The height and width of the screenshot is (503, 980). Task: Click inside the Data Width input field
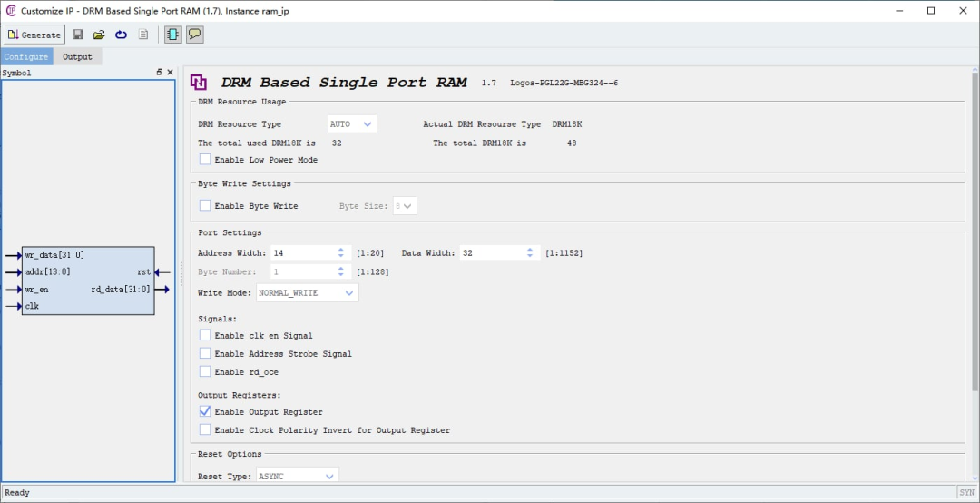[x=488, y=253]
